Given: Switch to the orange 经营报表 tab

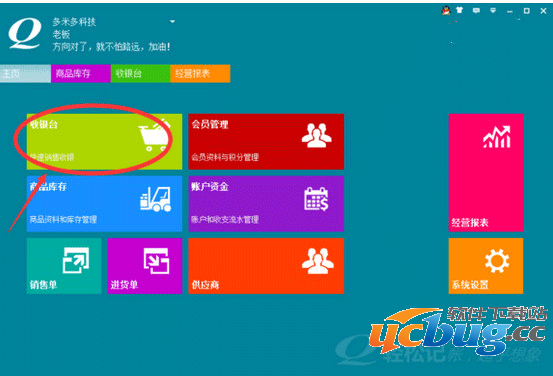Looking at the screenshot, I should [x=200, y=73].
